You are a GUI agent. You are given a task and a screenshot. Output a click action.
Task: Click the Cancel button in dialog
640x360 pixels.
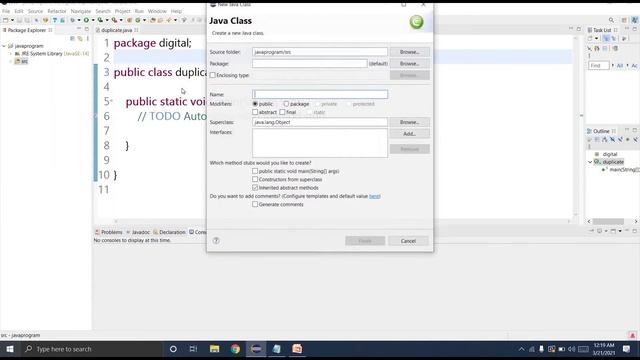point(408,241)
